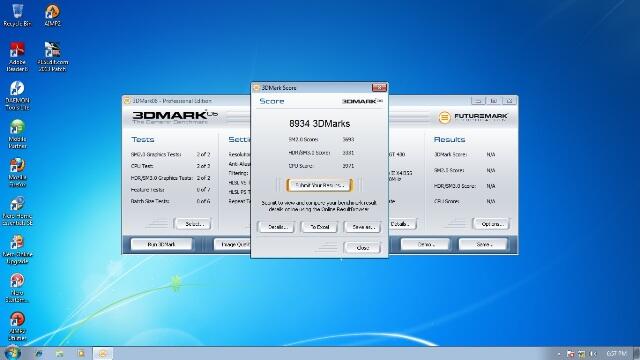Open the volume icon in system tray
Screen dimensions: 640x360
593,354
